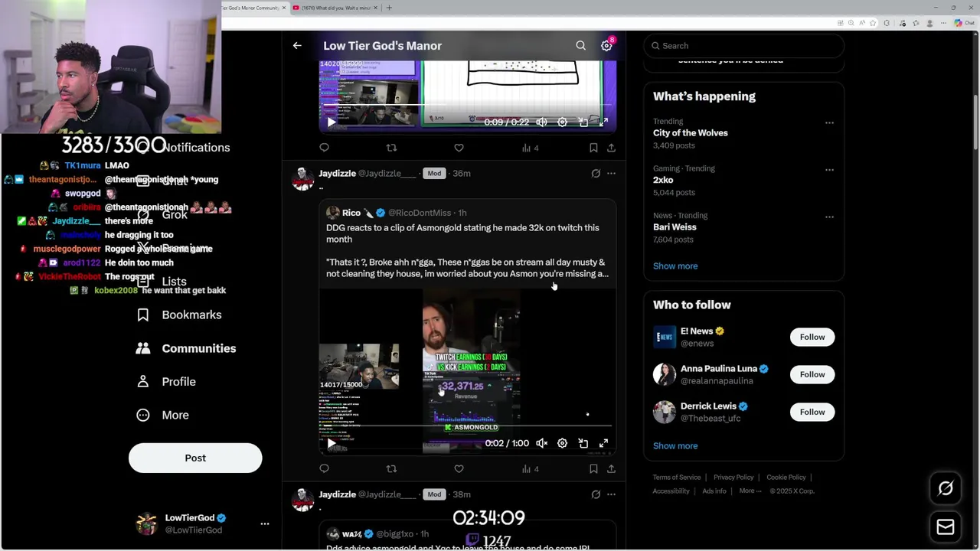Open more options for City of the Wolves trend
The image size is (980, 551).
pyautogui.click(x=829, y=122)
